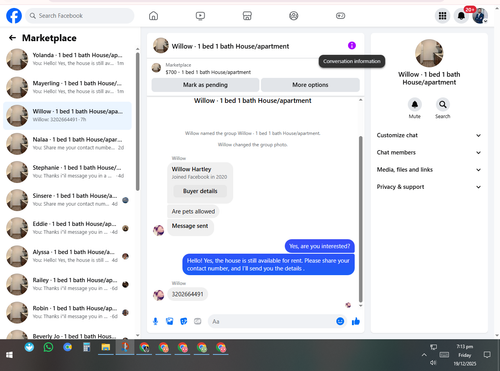Expand Customize chat section
The height and width of the screenshot is (371, 500).
(x=429, y=135)
